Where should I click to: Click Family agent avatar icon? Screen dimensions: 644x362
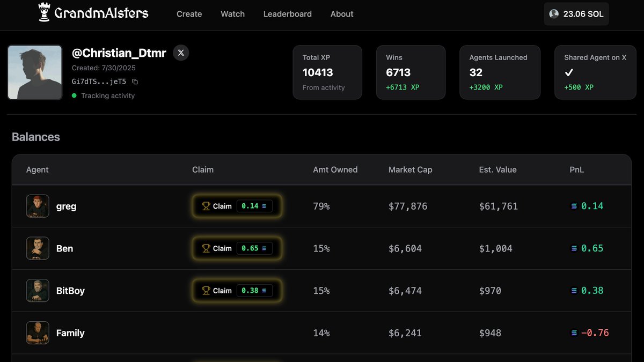coord(38,333)
